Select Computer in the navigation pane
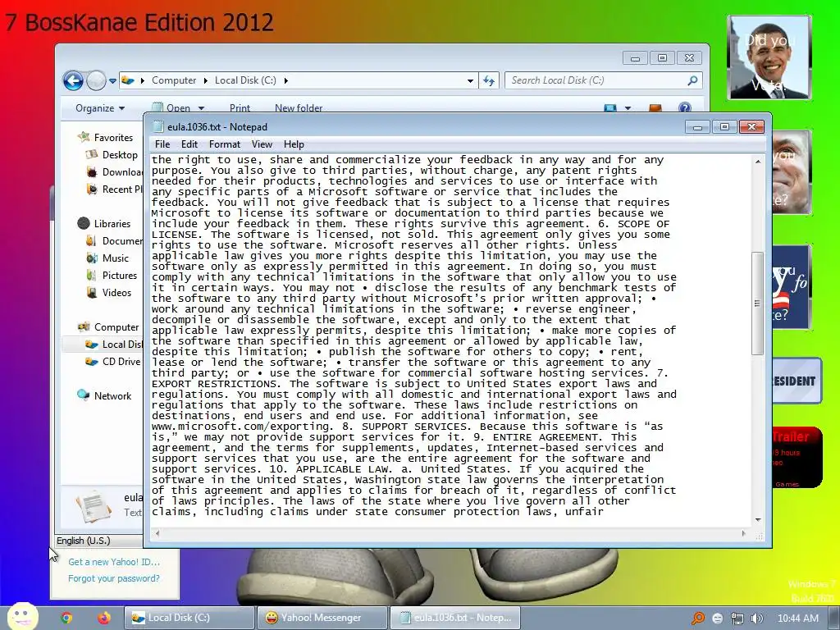 click(x=108, y=326)
